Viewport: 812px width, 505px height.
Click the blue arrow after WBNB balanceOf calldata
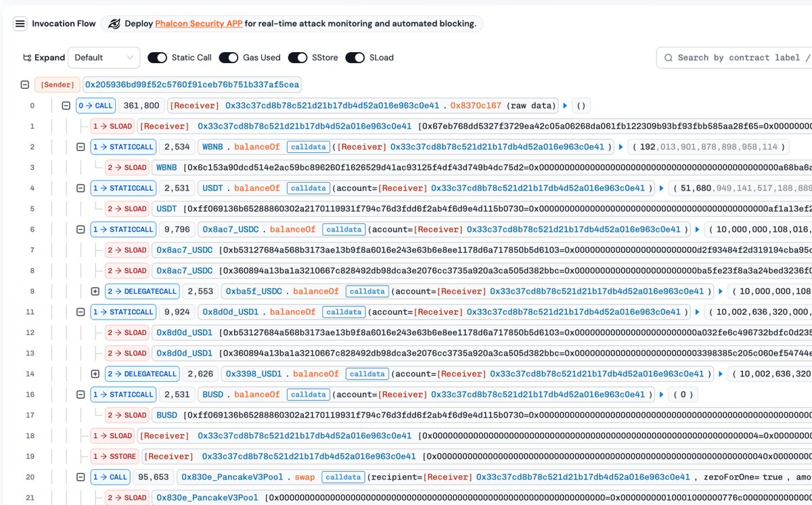click(x=621, y=147)
